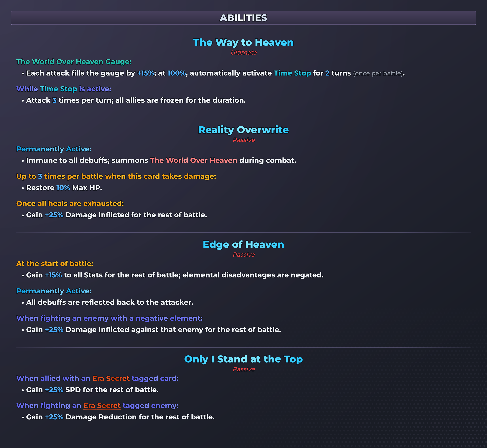Viewport: 487px width, 448px height.
Task: Select Only I Stand at the Top title
Action: coord(243,359)
